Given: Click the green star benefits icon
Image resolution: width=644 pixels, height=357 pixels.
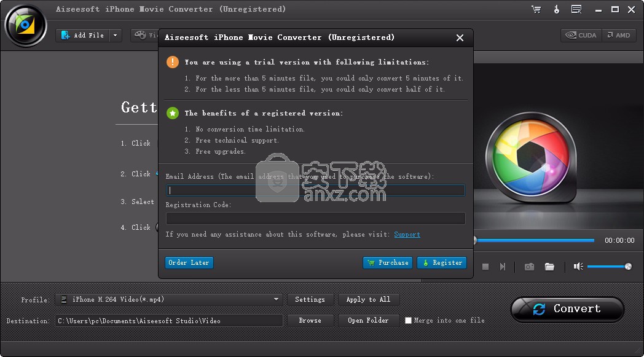Looking at the screenshot, I should [x=173, y=114].
